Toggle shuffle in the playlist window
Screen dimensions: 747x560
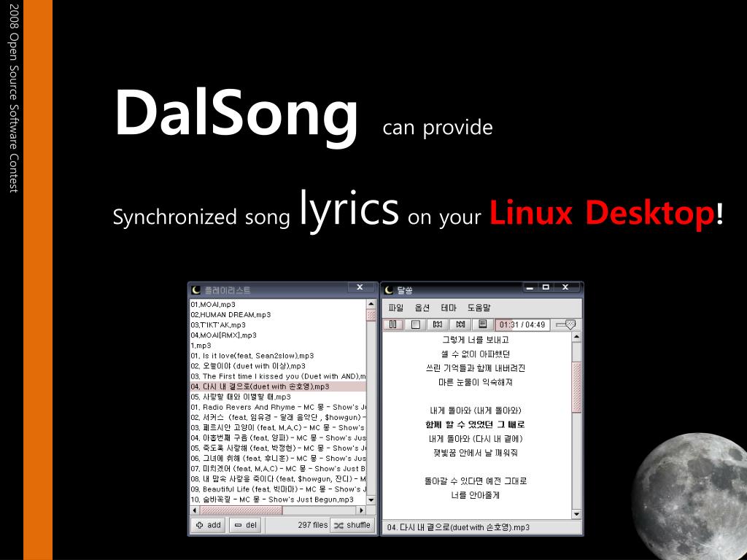(x=352, y=525)
